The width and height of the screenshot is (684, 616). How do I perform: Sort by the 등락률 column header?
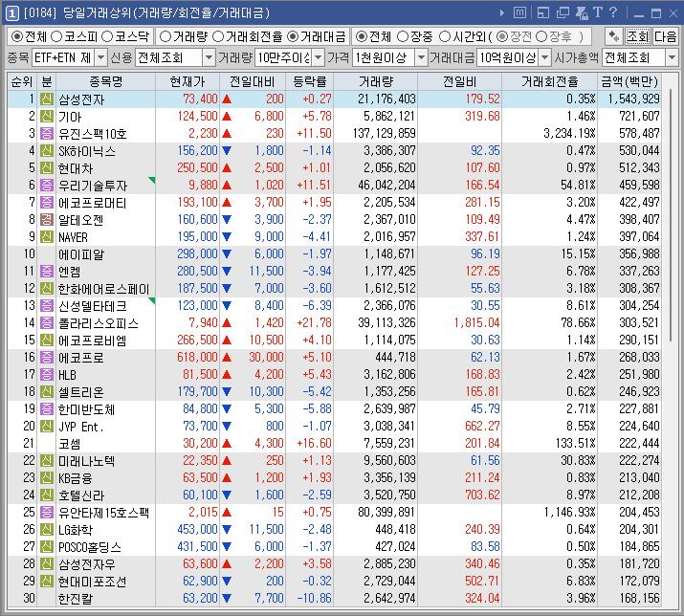click(x=310, y=81)
